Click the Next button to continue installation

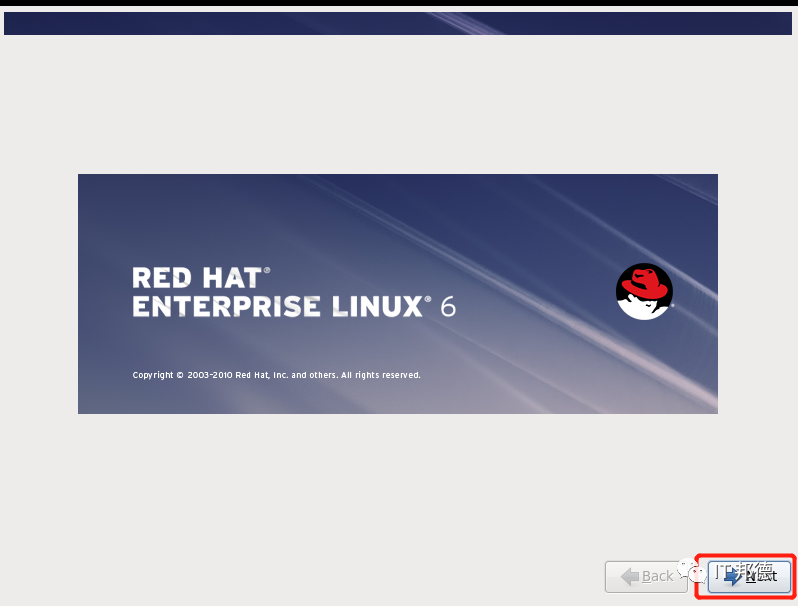pos(750,576)
